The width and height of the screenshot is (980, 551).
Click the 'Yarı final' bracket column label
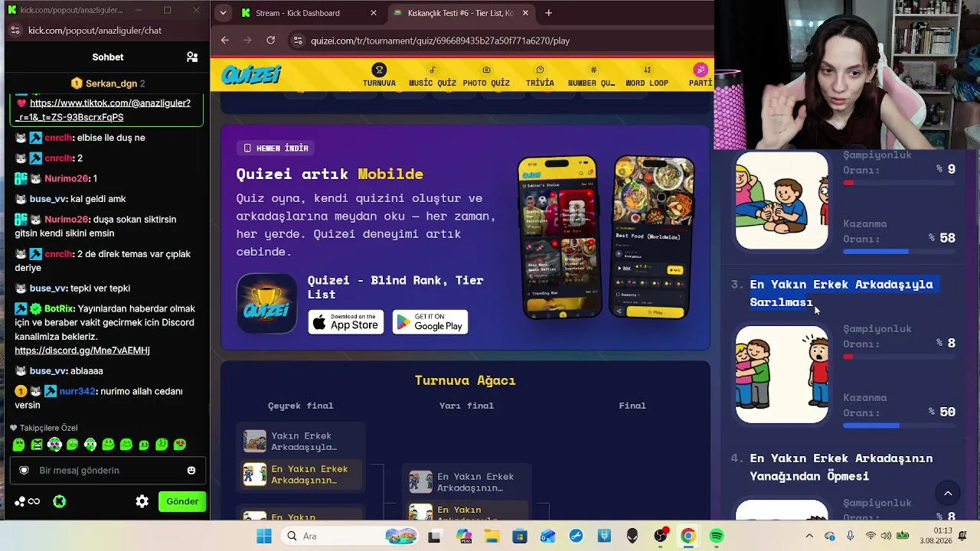pyautogui.click(x=466, y=406)
